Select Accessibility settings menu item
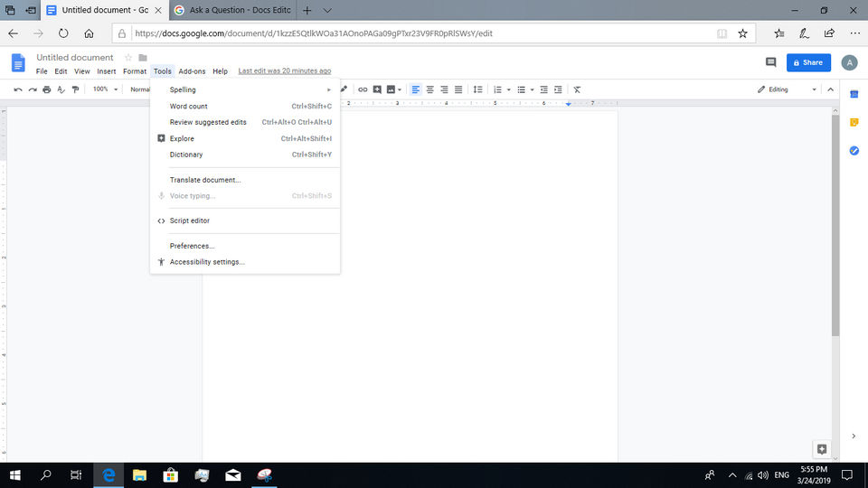The height and width of the screenshot is (488, 868). click(245, 262)
